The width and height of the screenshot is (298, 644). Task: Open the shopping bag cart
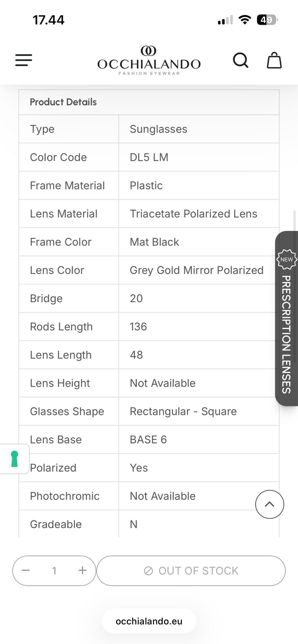[x=274, y=60]
